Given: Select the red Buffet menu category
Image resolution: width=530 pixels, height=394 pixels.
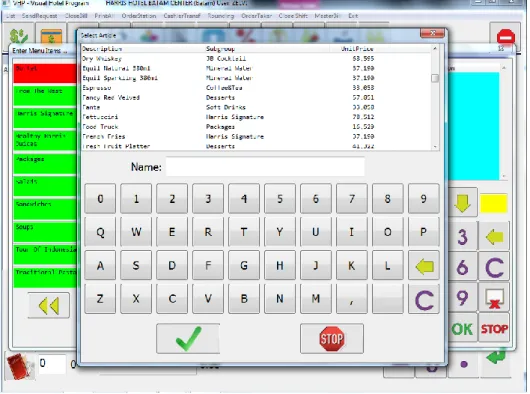Looking at the screenshot, I should click(x=45, y=73).
